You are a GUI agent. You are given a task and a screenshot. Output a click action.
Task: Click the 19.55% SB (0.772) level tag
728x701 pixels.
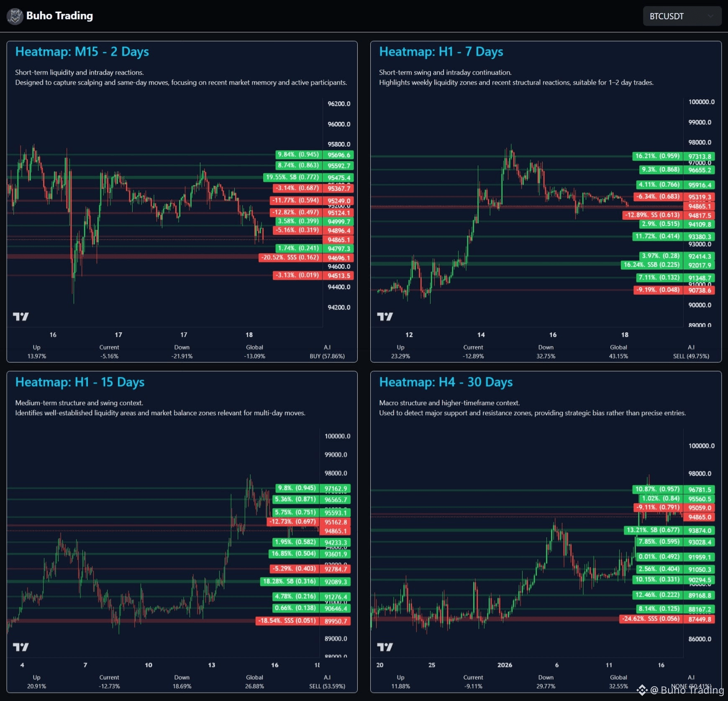[292, 177]
